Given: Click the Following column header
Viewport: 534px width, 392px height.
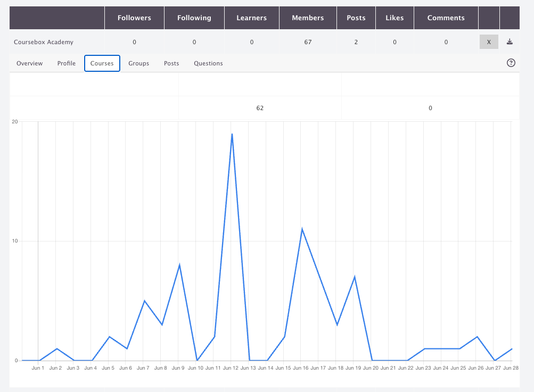Looking at the screenshot, I should 194,18.
